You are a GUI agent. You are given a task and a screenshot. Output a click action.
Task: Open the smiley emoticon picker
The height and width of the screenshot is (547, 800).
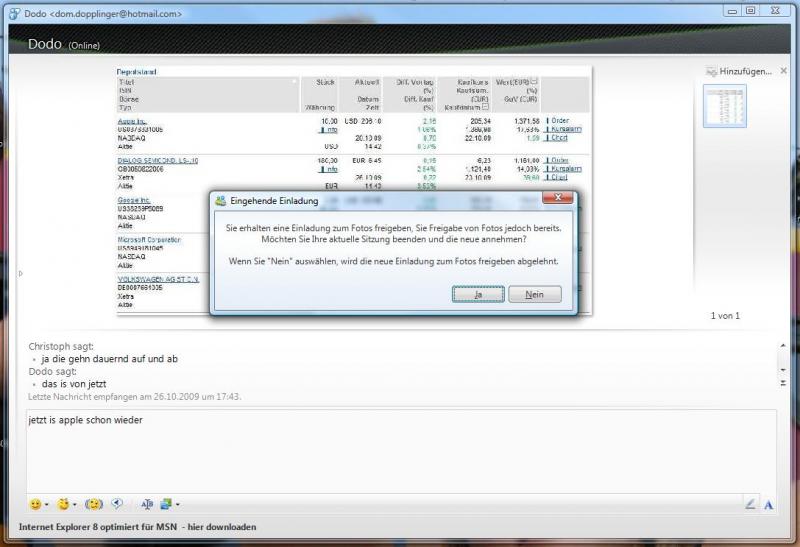tap(35, 504)
